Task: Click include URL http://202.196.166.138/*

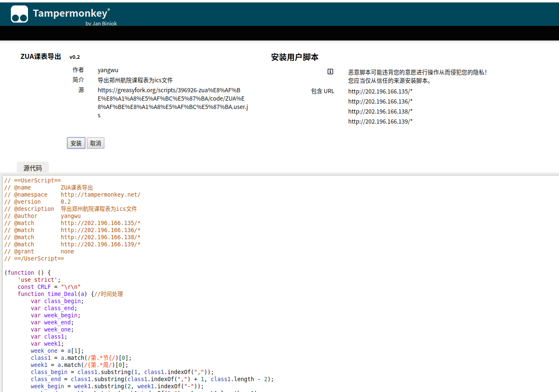Action: click(x=380, y=111)
